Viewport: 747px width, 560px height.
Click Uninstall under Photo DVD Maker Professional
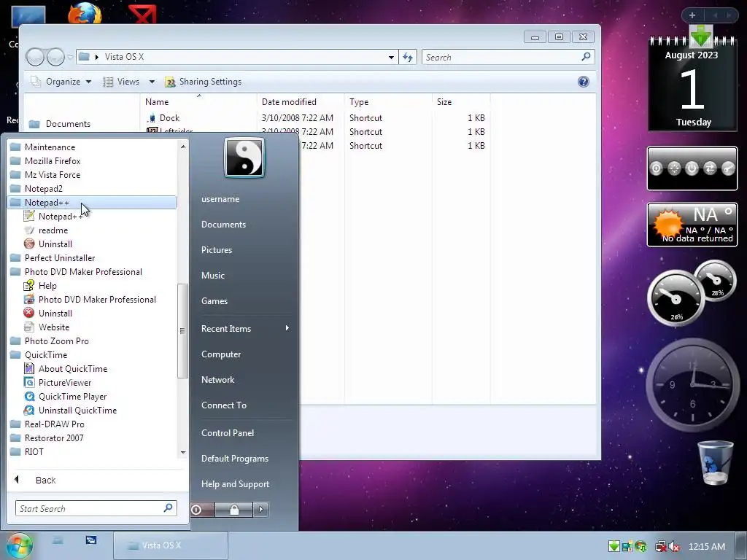pyautogui.click(x=55, y=314)
